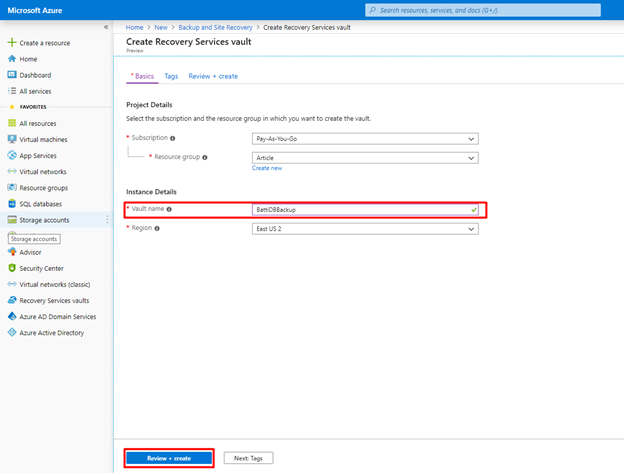Viewport: 624px width, 473px height.
Task: Collapse the sidebar with the double chevron
Action: point(106,27)
